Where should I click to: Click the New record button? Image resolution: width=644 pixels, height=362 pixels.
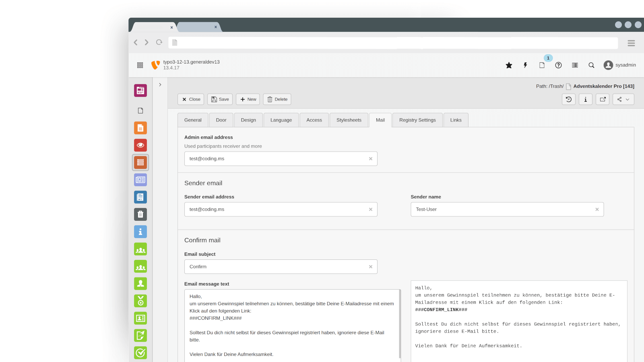248,99
